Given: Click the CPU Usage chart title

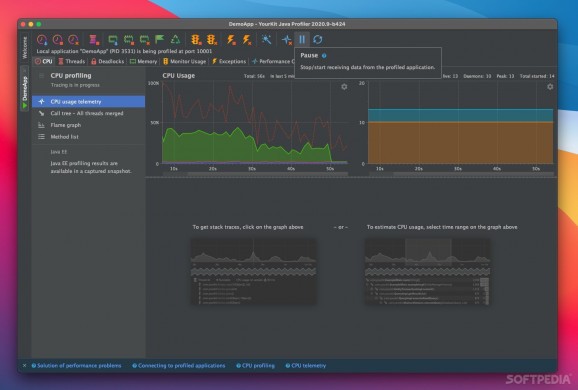Looking at the screenshot, I should click(x=179, y=76).
